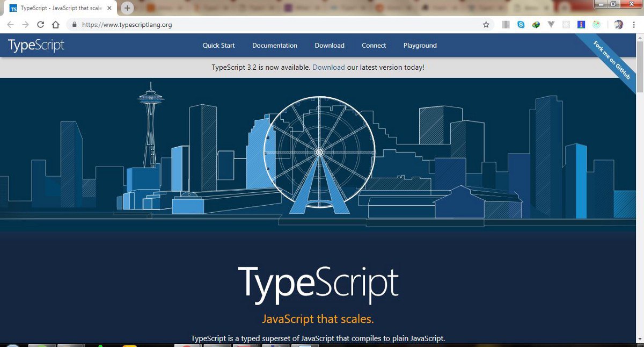This screenshot has width=644, height=347.
Task: View site info via the padlock icon
Action: [74, 25]
